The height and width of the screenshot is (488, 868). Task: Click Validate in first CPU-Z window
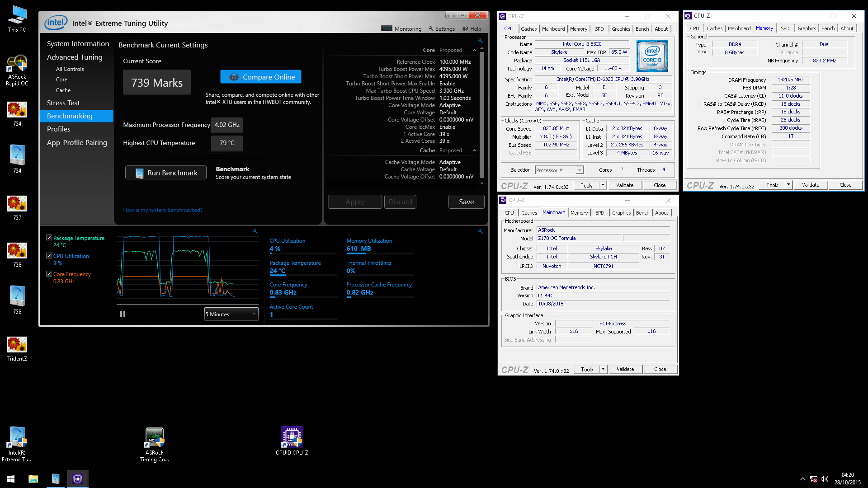point(625,185)
